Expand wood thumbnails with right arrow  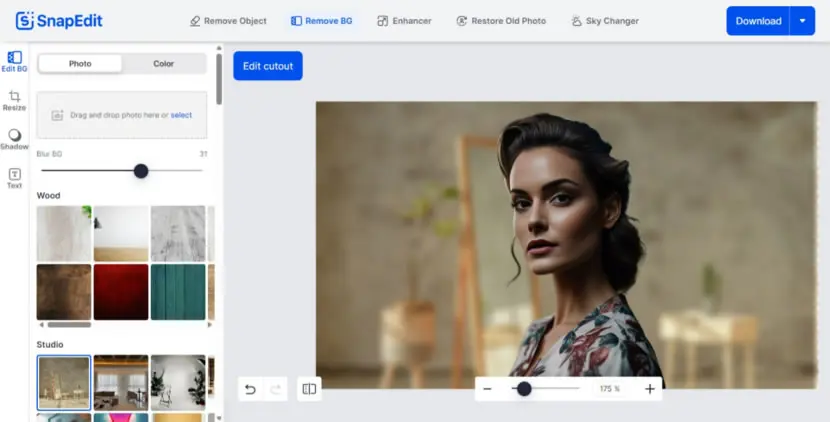[210, 325]
